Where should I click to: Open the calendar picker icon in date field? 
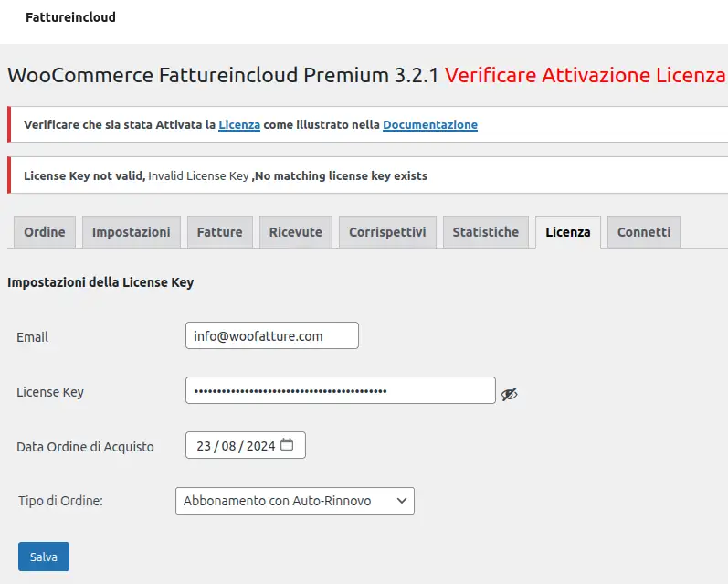[287, 444]
